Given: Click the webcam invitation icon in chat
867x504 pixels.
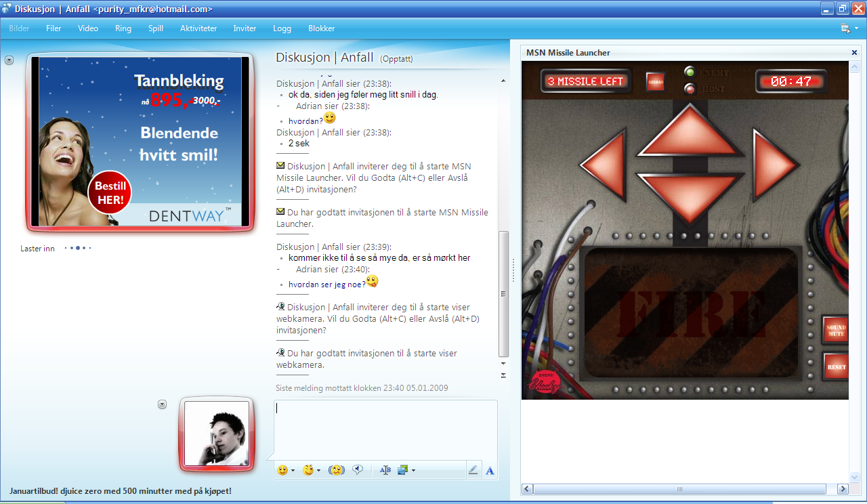Looking at the screenshot, I should coord(280,307).
